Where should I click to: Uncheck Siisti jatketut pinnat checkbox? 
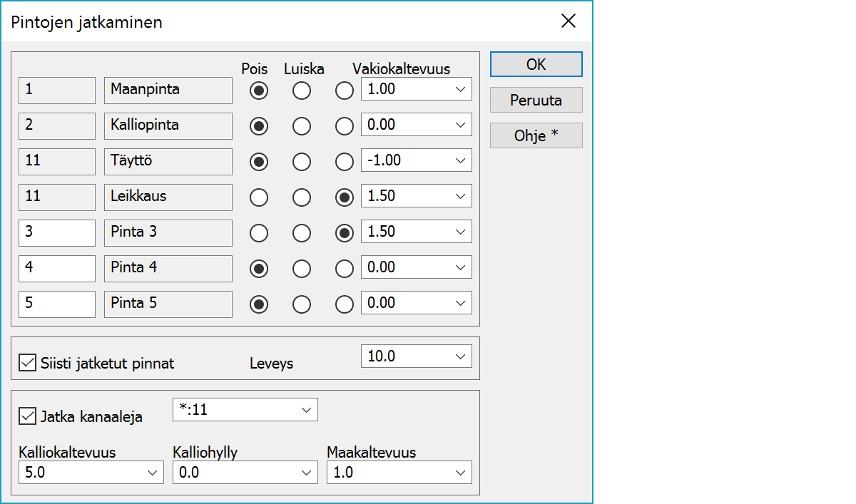[28, 363]
